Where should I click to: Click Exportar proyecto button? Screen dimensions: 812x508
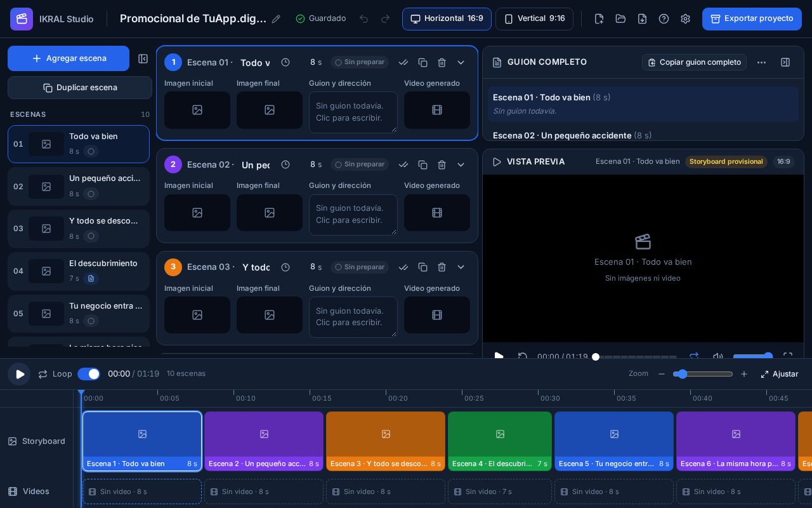pos(752,19)
